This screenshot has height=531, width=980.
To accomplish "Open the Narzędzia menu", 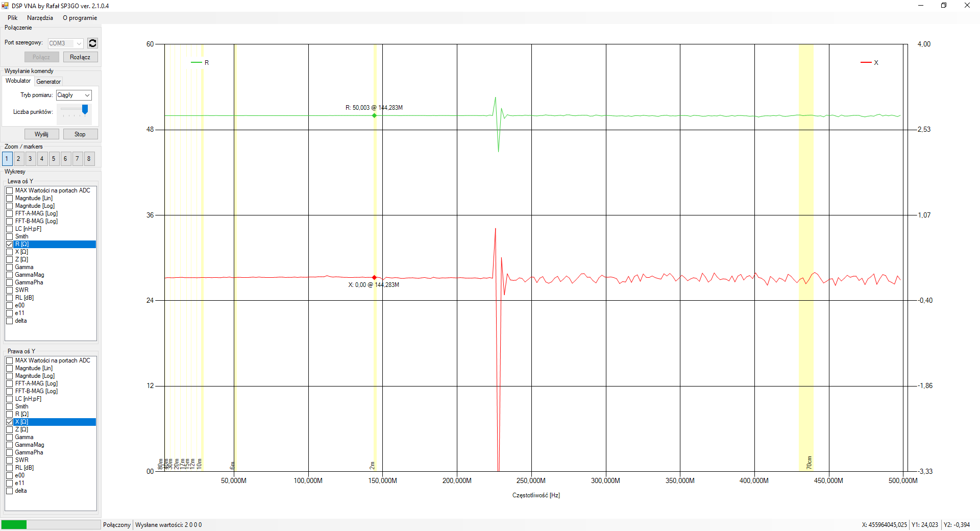I will [40, 18].
